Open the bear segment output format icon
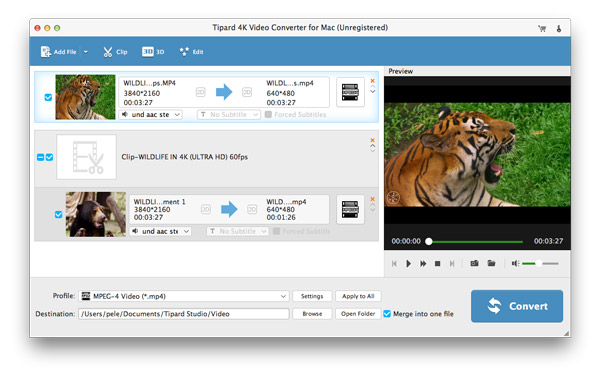 pos(350,209)
